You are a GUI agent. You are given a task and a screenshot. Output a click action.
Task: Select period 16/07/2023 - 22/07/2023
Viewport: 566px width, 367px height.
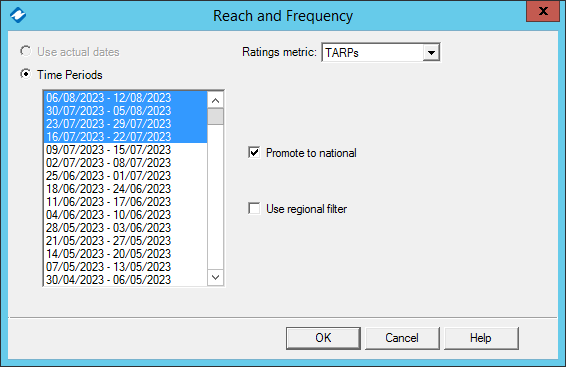[x=126, y=137]
